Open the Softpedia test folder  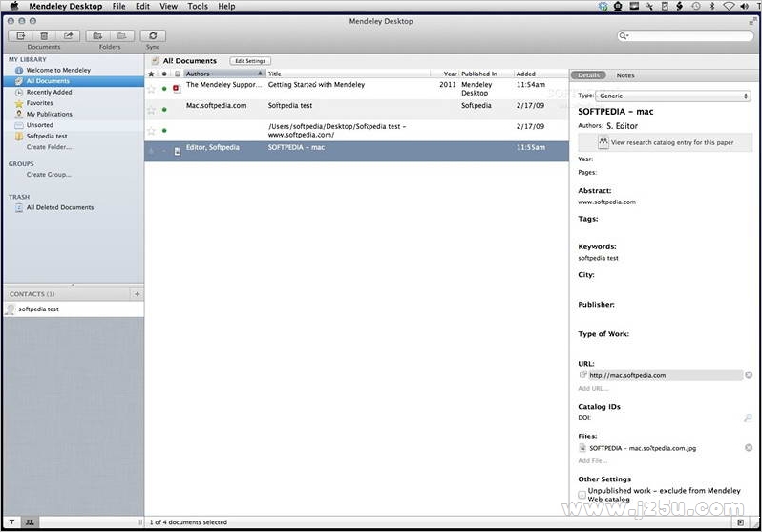[x=47, y=137]
